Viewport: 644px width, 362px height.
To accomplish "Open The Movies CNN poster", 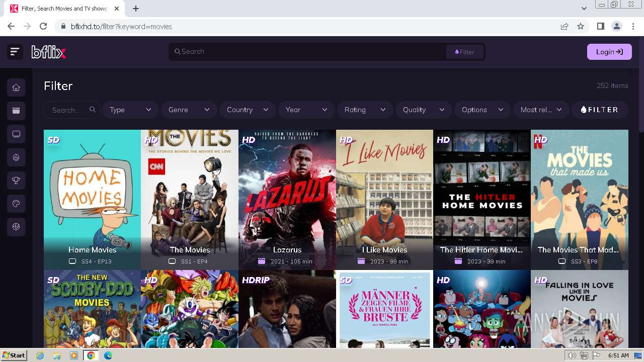I will click(x=190, y=200).
